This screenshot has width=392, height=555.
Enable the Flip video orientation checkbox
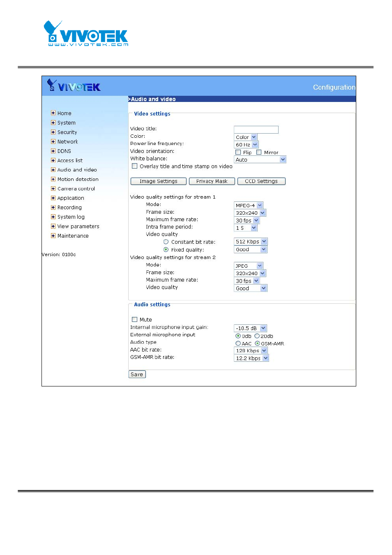(x=238, y=152)
